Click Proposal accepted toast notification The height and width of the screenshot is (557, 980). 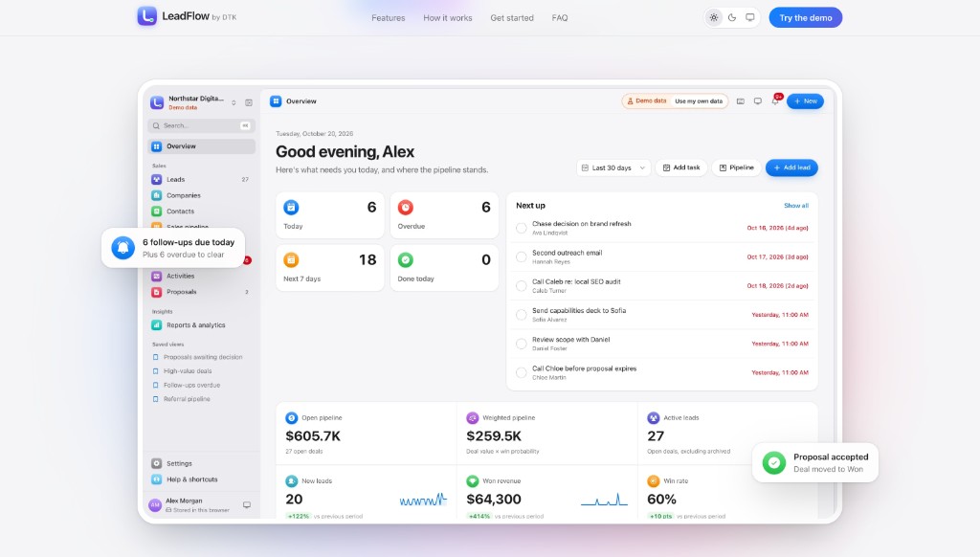[x=815, y=462]
